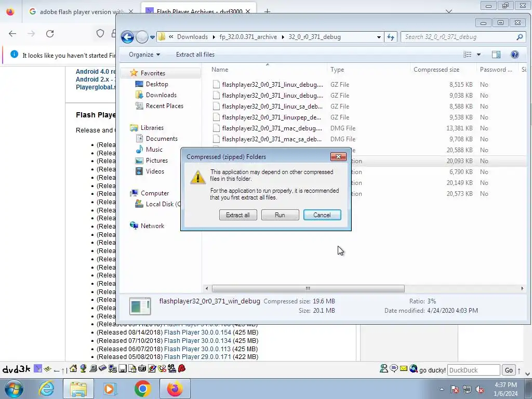Image resolution: width=532 pixels, height=399 pixels.
Task: Open Flash Player 29.0.0.171 link
Action: (197, 357)
